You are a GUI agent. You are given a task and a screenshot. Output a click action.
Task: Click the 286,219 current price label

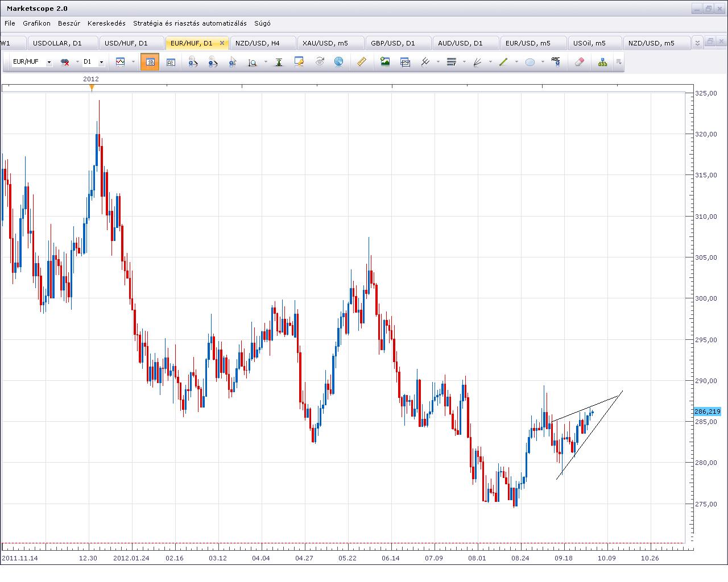(708, 411)
